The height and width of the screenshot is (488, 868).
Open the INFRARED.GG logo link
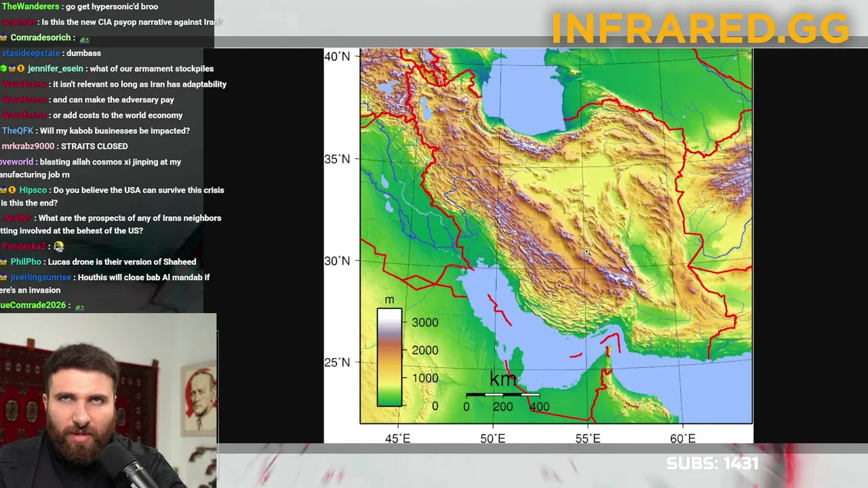700,28
